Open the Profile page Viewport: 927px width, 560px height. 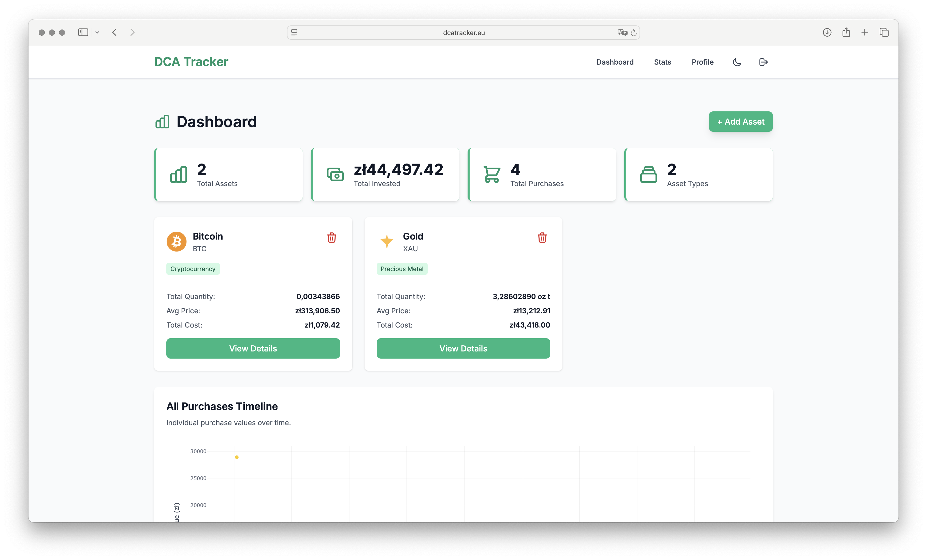pyautogui.click(x=702, y=62)
